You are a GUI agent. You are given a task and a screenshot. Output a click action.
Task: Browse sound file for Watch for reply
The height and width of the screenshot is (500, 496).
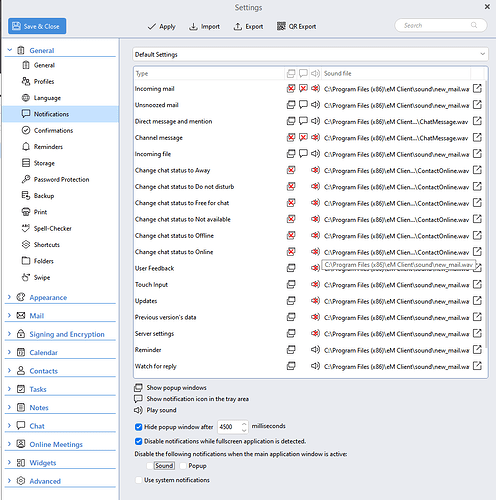pyautogui.click(x=477, y=366)
